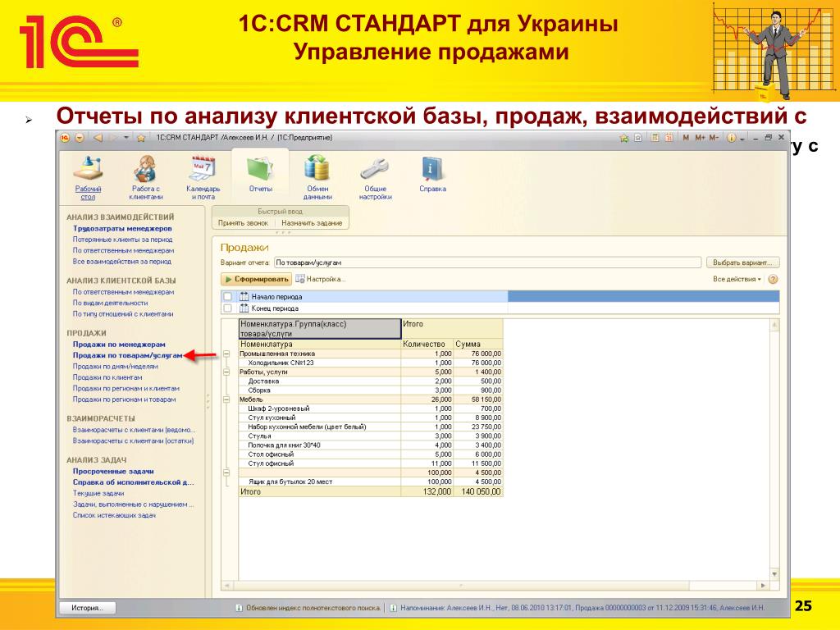
Task: Click the calendar icon beside Начало периода
Action: pos(244,296)
